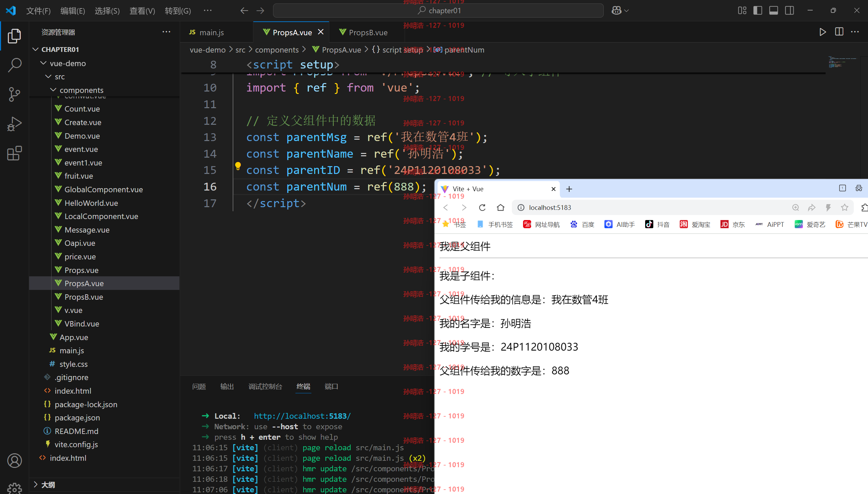Viewport: 868px width, 494px height.
Task: Open the localhost:5183 link in terminal
Action: click(x=302, y=416)
